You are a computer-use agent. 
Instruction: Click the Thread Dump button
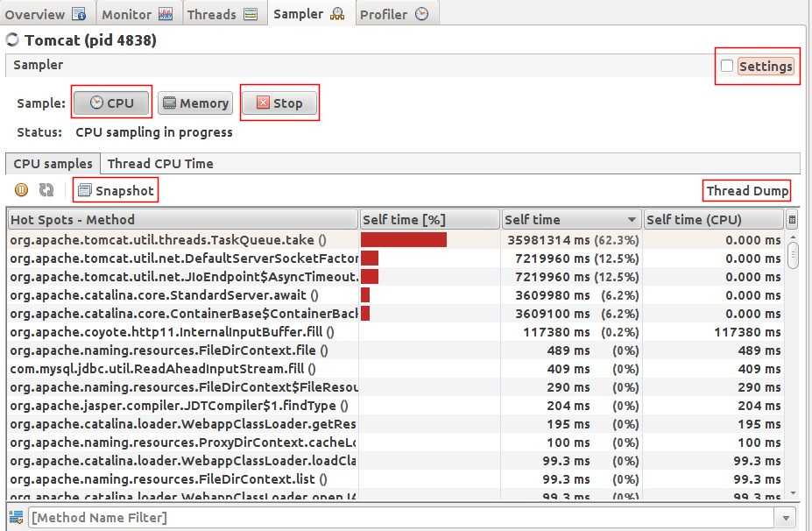click(x=747, y=191)
